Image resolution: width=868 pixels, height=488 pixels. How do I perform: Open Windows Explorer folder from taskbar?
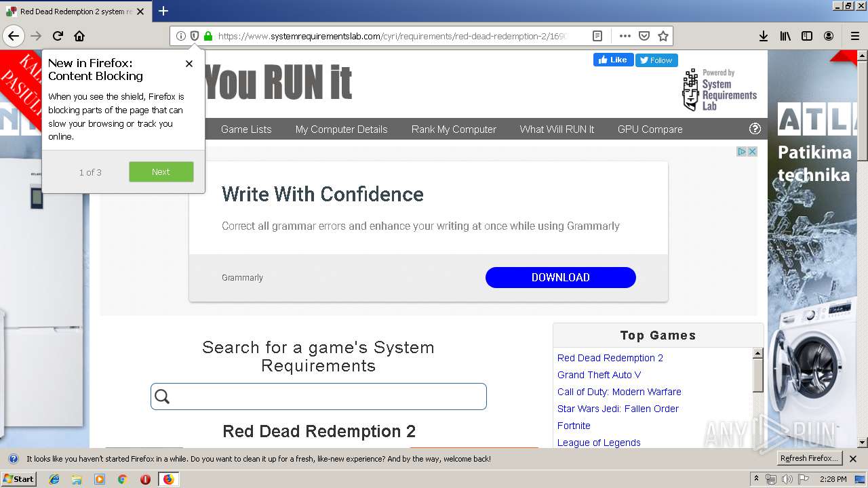pos(77,479)
